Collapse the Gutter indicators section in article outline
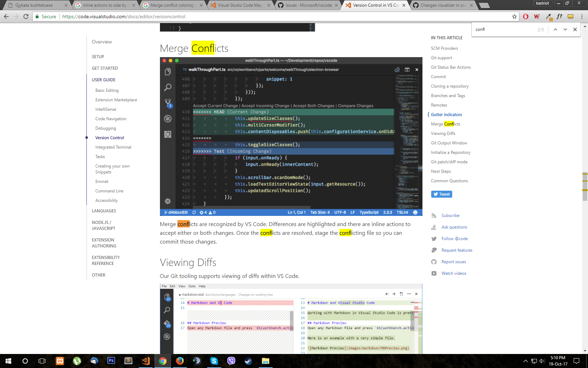The width and height of the screenshot is (588, 368). pyautogui.click(x=428, y=114)
